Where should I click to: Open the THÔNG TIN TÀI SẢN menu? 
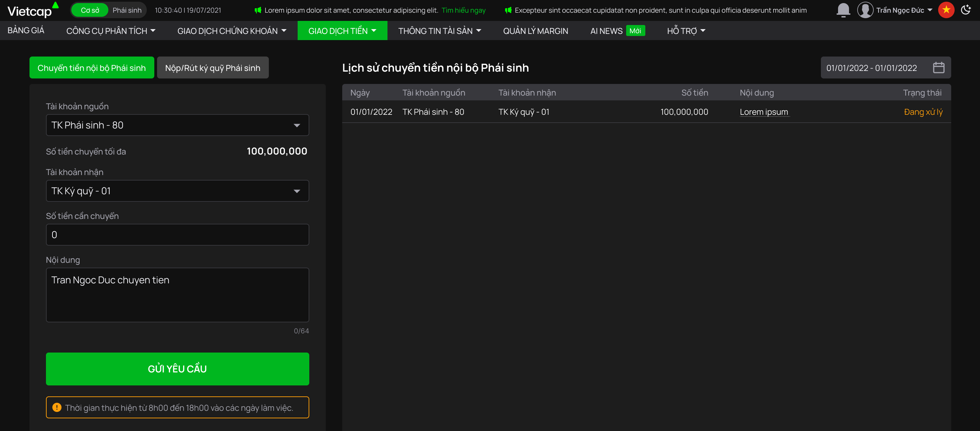coord(440,31)
